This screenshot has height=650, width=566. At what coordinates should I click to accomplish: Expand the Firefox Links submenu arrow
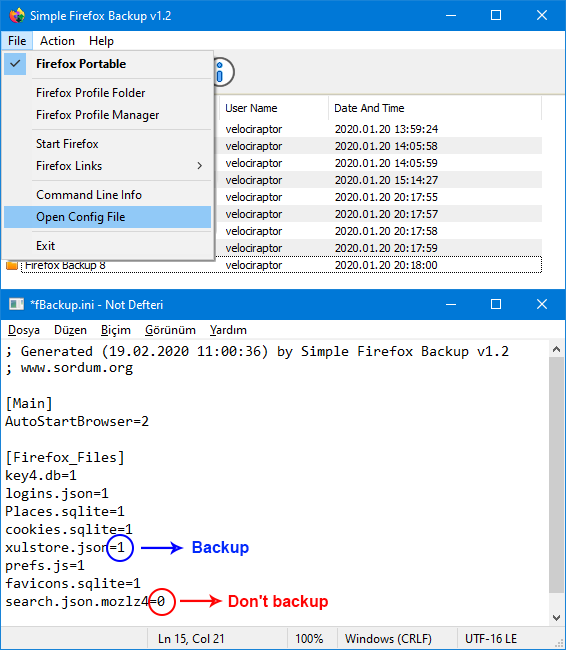pyautogui.click(x=199, y=166)
